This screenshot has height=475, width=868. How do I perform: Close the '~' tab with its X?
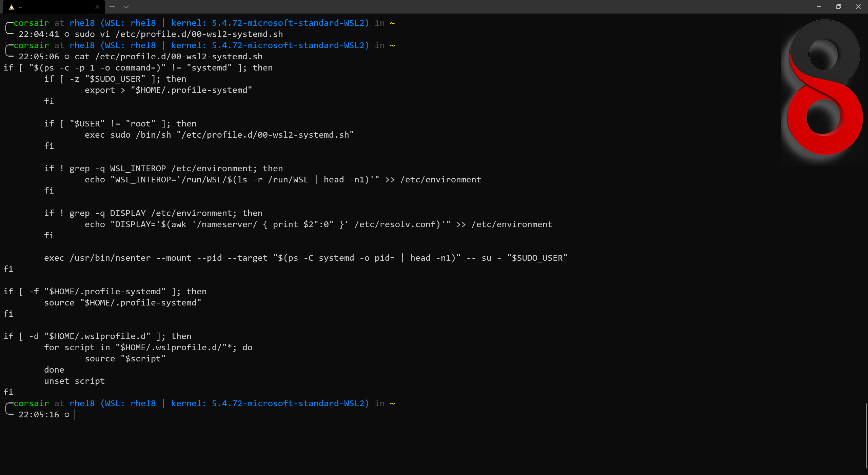(x=98, y=7)
